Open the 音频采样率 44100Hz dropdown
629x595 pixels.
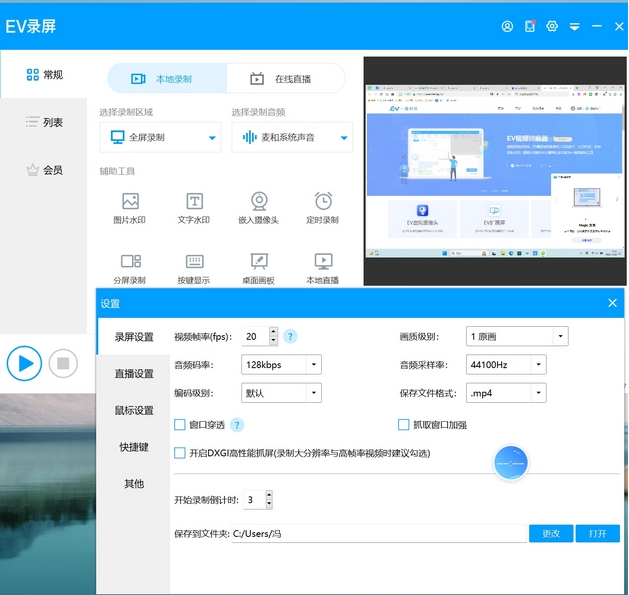tap(506, 365)
